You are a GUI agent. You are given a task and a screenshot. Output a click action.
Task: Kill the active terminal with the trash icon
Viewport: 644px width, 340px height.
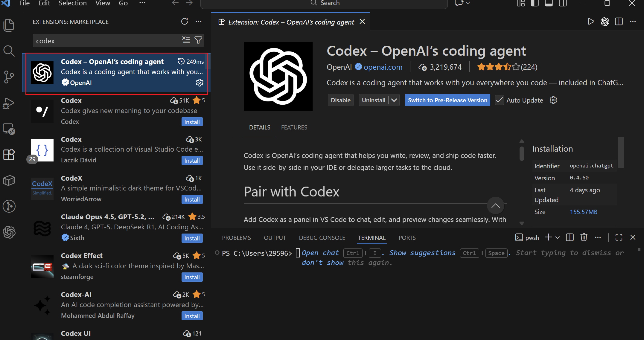584,237
